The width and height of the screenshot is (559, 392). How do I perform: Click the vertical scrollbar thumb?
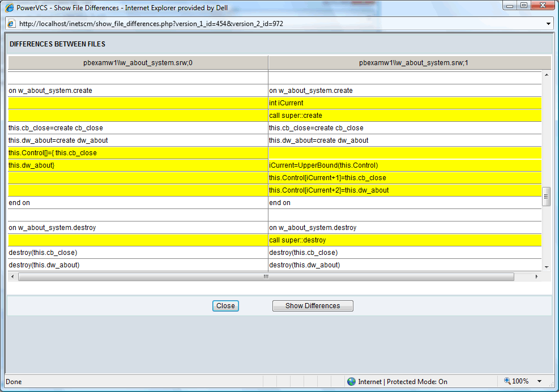(546, 197)
